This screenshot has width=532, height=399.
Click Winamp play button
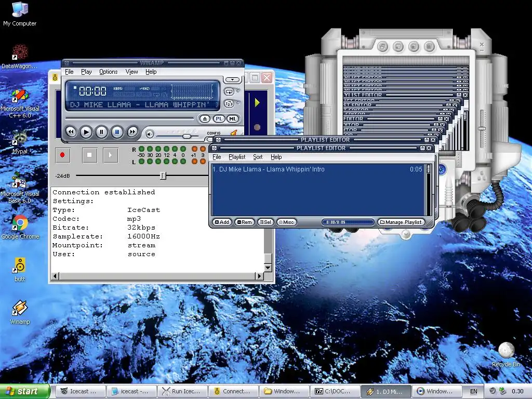(86, 131)
